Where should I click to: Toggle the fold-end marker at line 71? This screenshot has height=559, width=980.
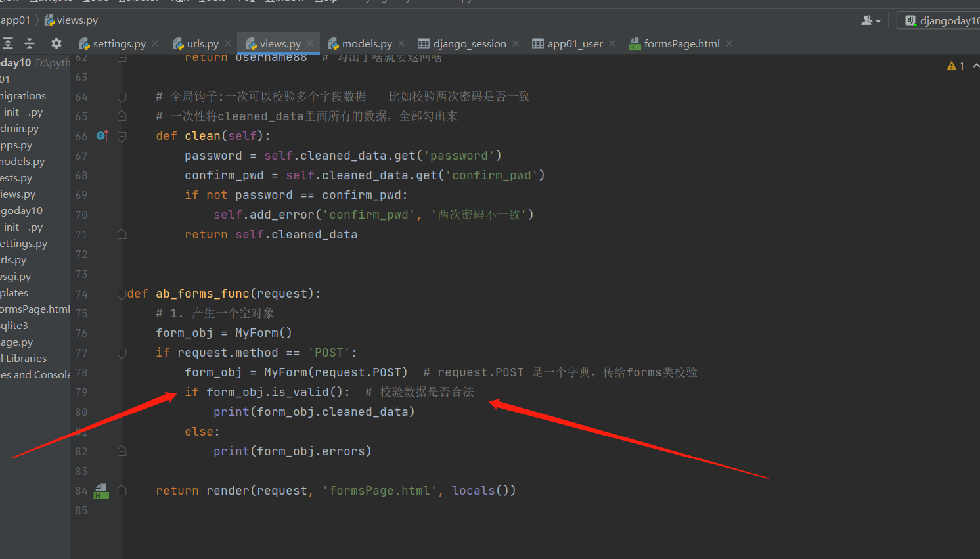pos(122,235)
